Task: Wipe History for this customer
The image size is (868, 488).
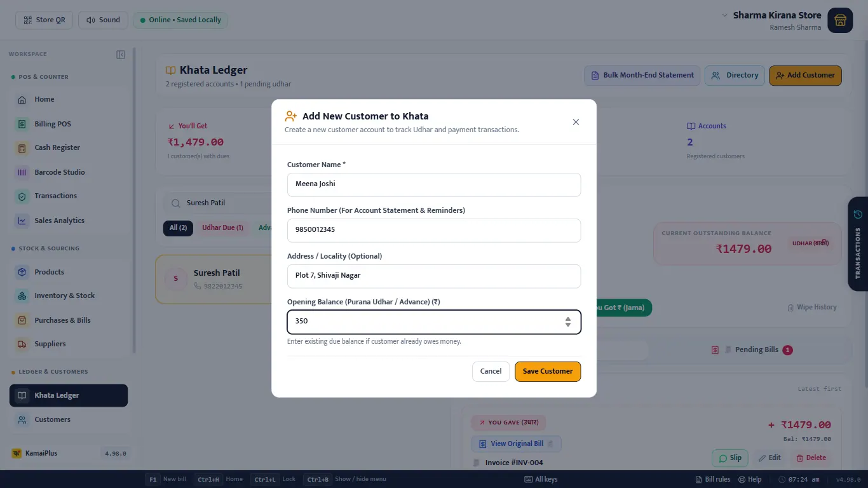Action: (x=812, y=308)
